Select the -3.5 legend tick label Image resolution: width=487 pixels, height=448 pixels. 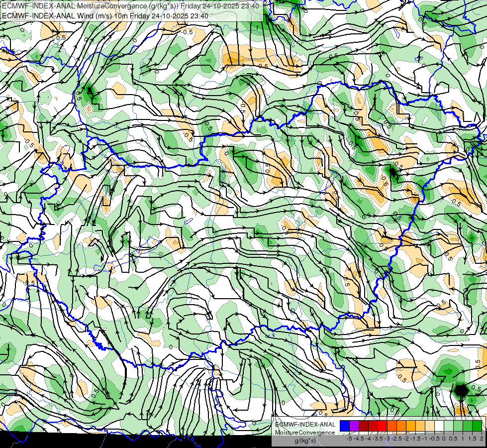378,439
